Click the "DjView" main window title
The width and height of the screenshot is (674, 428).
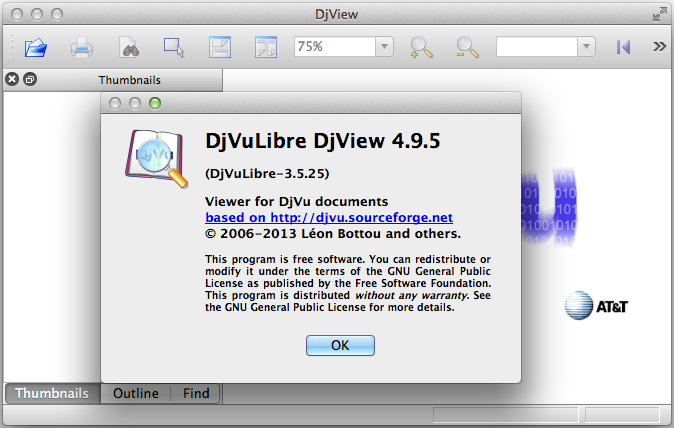pos(336,14)
